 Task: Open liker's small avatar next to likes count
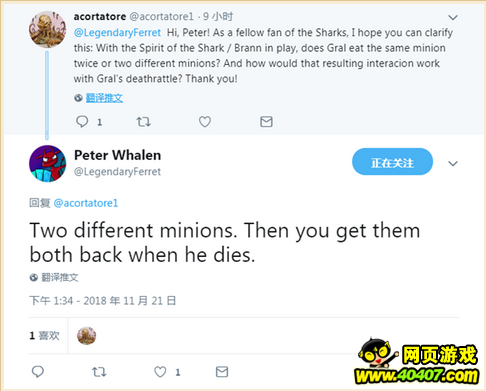[x=86, y=335]
